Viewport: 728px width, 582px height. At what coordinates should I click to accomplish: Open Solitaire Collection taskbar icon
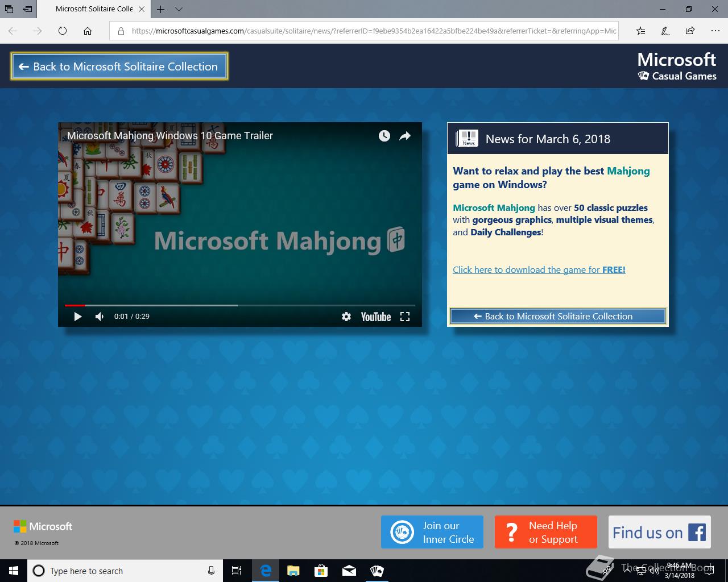coord(377,571)
